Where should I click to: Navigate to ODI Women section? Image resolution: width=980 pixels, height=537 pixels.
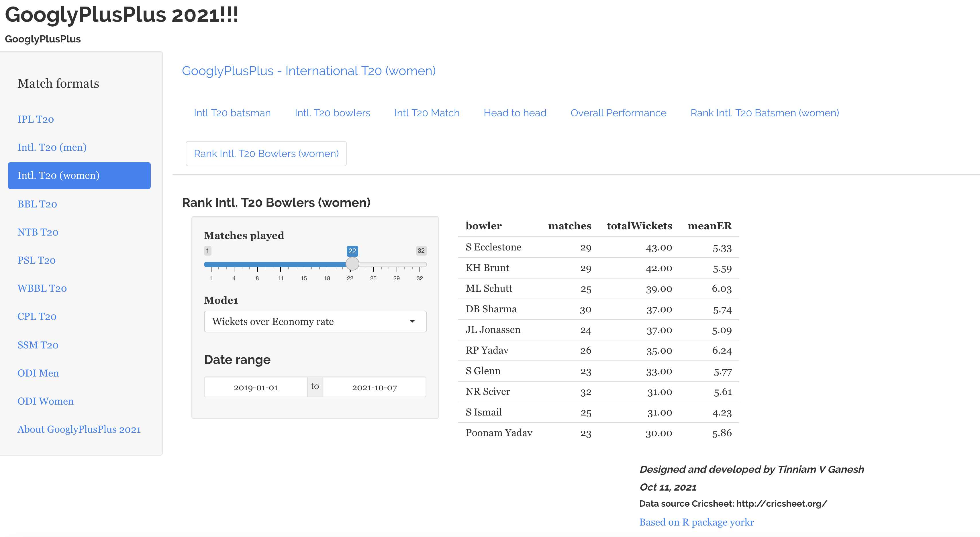pos(46,401)
